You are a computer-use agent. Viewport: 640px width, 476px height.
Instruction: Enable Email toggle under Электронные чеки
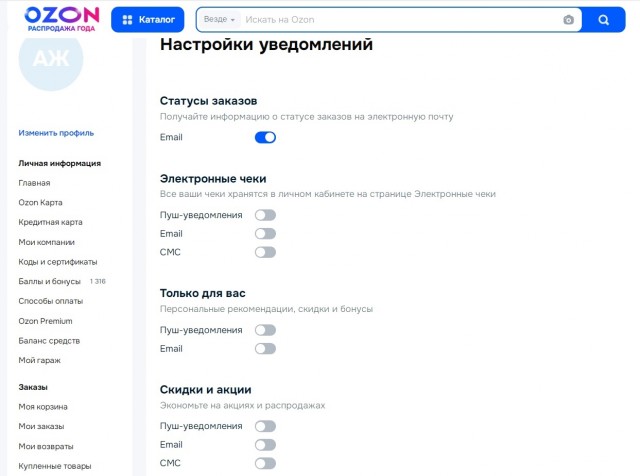[x=265, y=234]
